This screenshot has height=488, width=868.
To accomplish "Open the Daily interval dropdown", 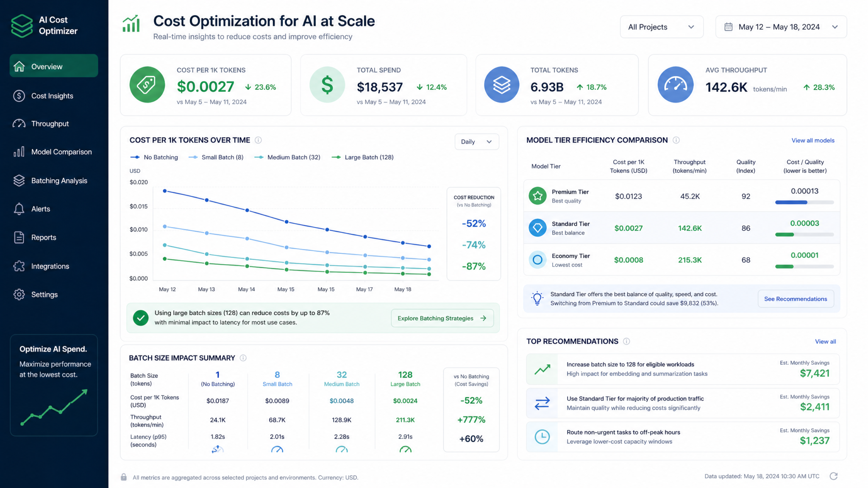I will [476, 142].
